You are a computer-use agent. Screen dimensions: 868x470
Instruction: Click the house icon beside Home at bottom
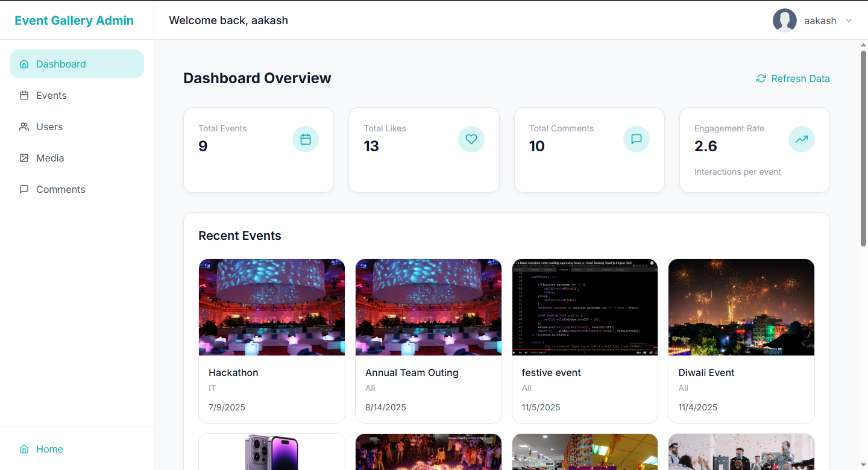24,449
